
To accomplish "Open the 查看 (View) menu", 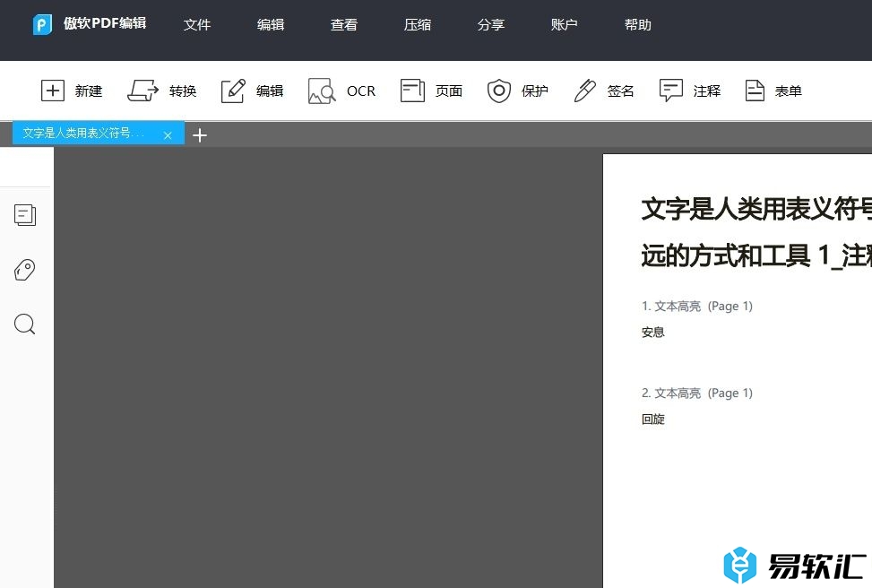I will click(x=344, y=25).
